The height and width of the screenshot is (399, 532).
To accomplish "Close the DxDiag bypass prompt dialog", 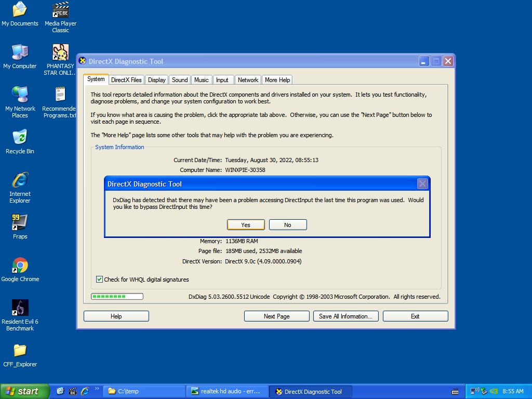I will click(422, 184).
